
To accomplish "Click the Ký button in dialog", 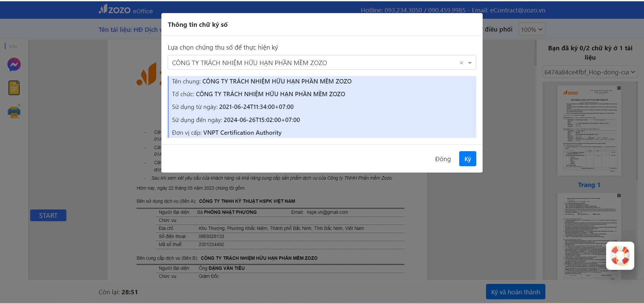I will coord(468,159).
